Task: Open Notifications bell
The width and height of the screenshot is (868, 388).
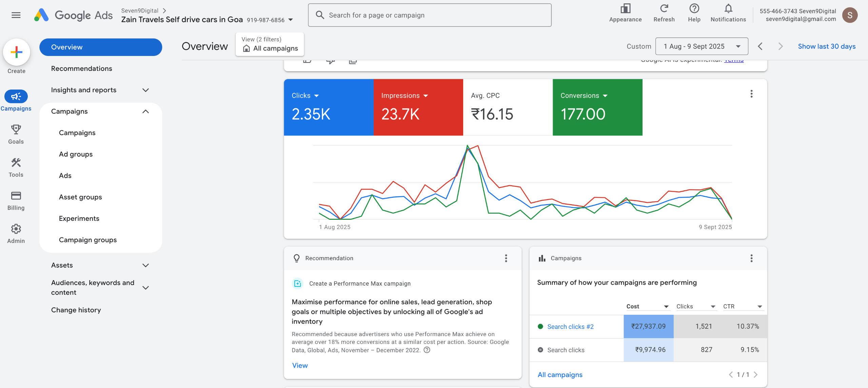Action: tap(728, 9)
